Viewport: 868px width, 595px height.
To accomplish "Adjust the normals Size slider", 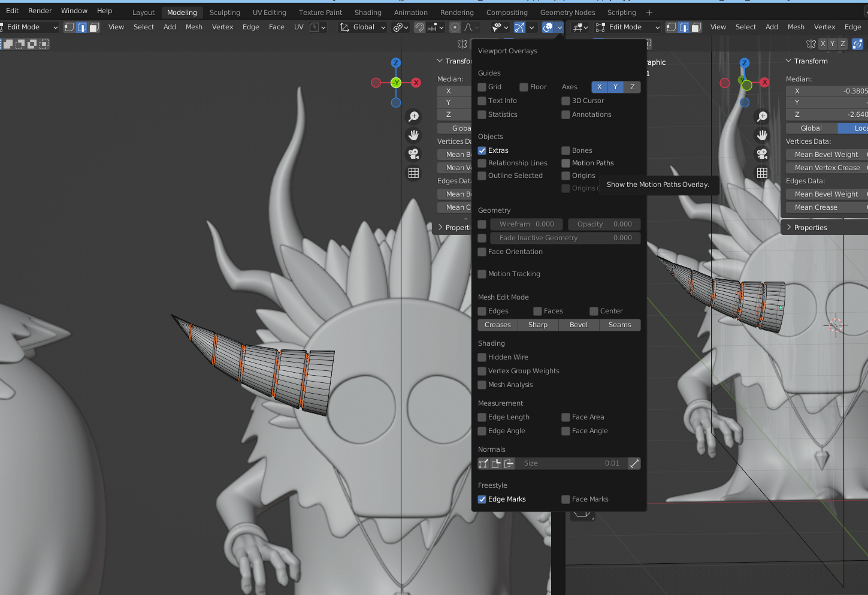I will pyautogui.click(x=570, y=463).
